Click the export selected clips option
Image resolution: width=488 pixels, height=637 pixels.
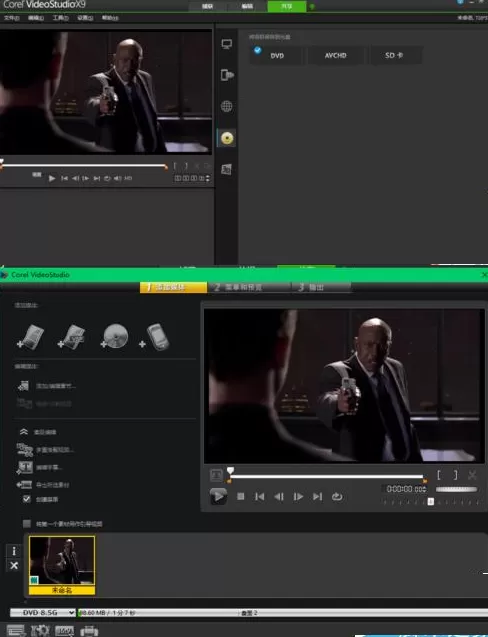[x=43, y=485]
